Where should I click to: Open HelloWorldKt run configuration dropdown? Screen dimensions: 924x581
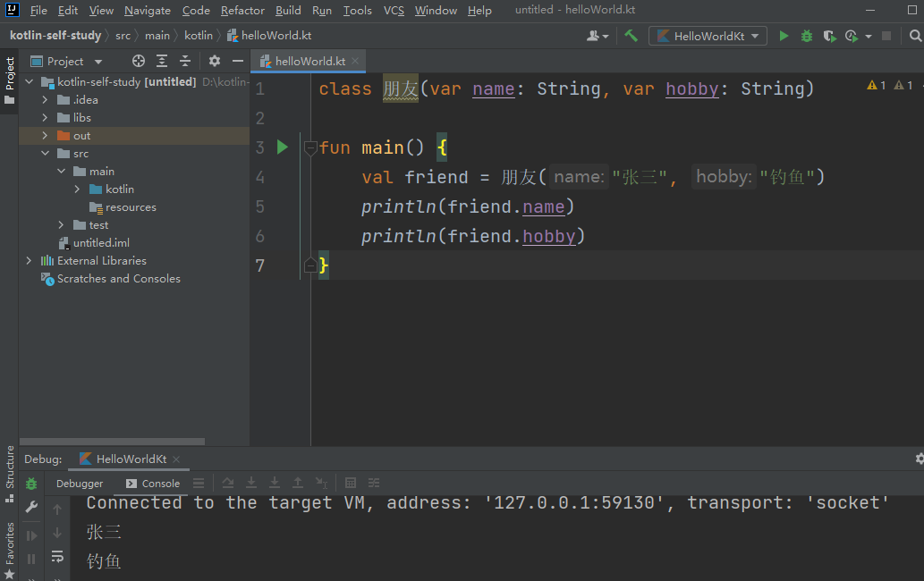point(708,36)
